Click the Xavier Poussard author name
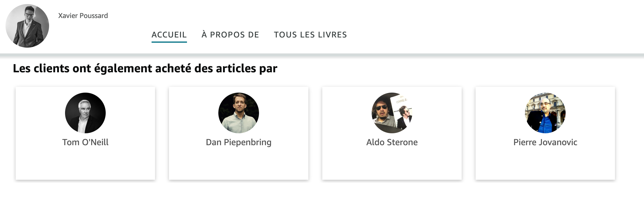This screenshot has width=644, height=205. click(x=83, y=16)
